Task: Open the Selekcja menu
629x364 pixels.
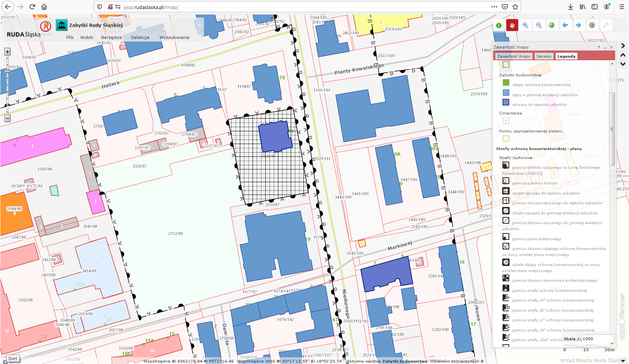Action: (140, 37)
